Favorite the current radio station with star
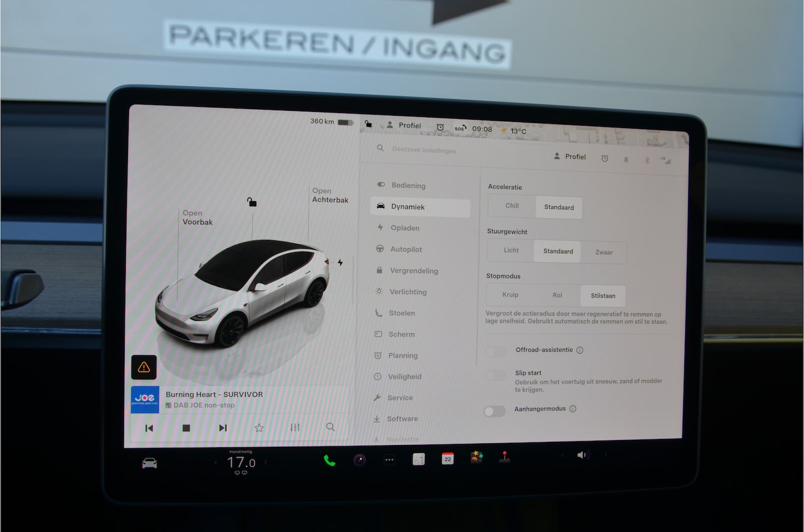 click(259, 428)
